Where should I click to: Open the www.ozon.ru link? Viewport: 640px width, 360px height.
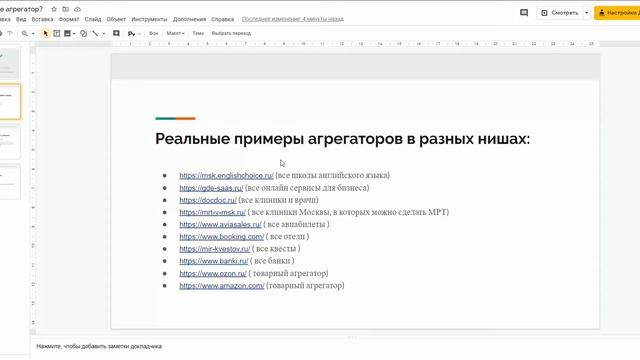[213, 273]
